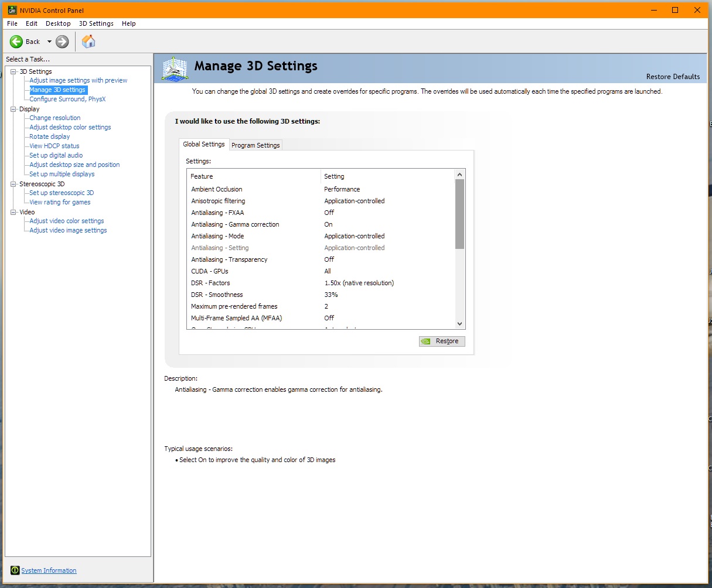Click the Feature column header

254,176
